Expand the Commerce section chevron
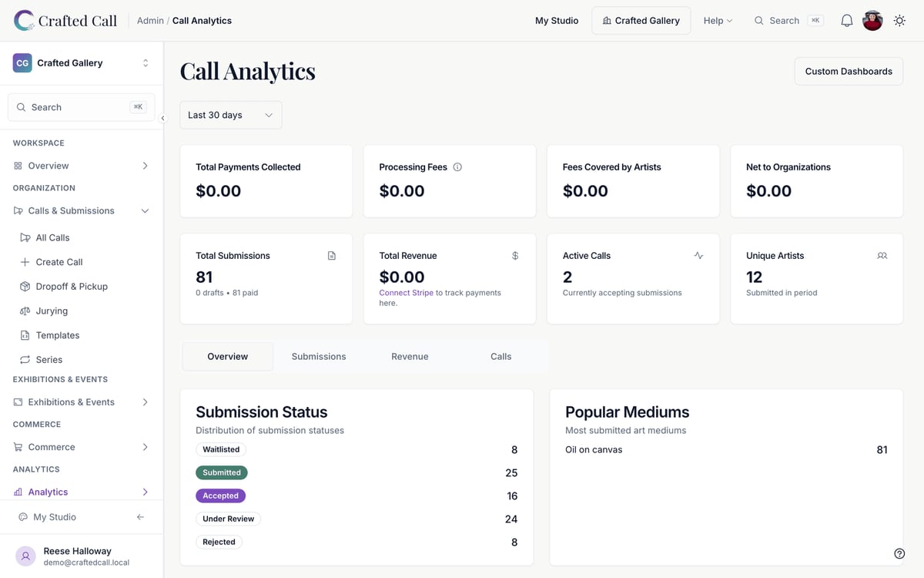The height and width of the screenshot is (578, 924). [x=145, y=447]
